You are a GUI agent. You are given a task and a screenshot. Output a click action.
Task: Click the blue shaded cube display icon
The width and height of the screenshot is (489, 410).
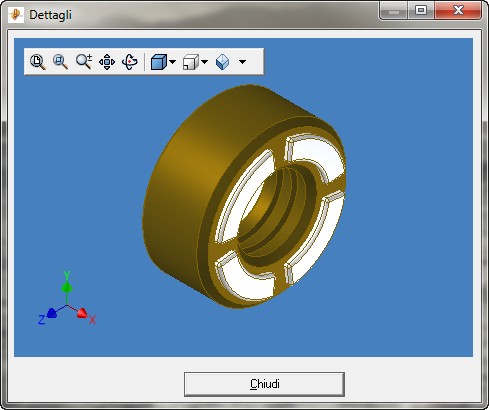(x=159, y=62)
